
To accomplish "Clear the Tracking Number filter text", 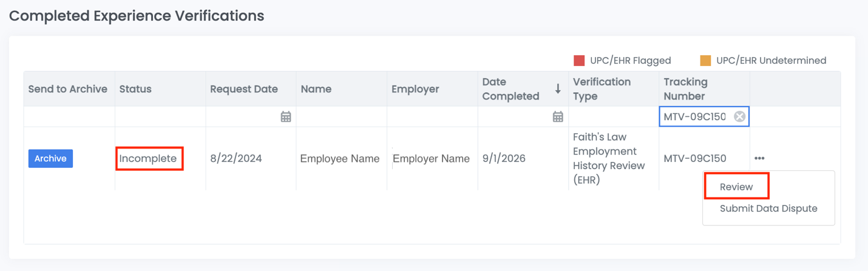I will click(739, 116).
